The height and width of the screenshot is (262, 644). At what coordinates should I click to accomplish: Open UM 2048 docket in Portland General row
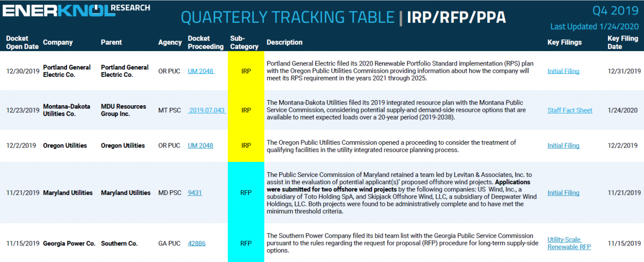point(200,71)
